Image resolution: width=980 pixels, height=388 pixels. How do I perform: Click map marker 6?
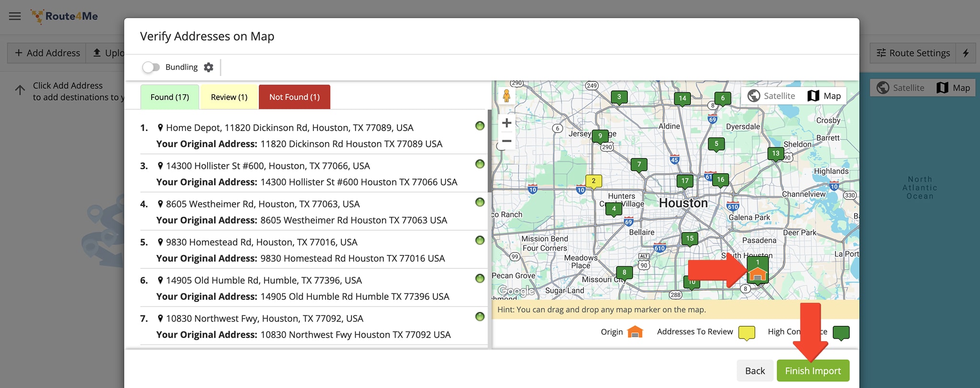pyautogui.click(x=723, y=99)
